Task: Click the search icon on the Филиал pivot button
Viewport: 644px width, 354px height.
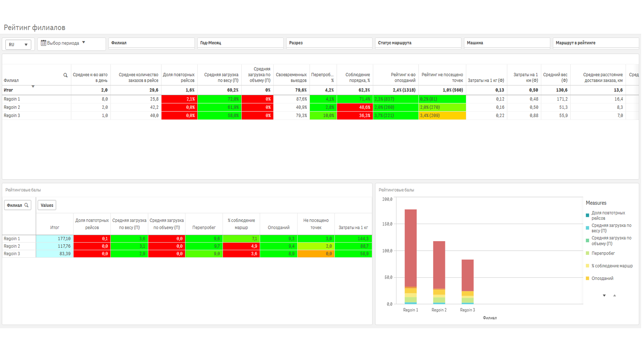Action: (x=26, y=205)
